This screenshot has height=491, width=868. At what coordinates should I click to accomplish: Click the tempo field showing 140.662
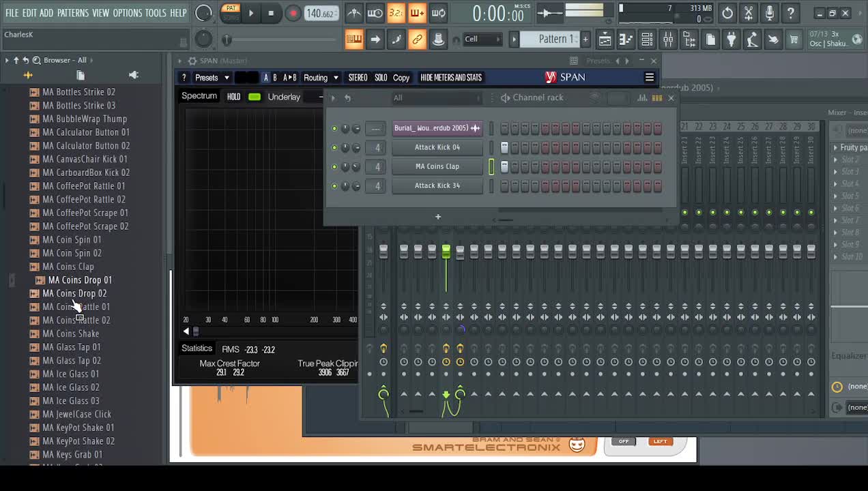(x=320, y=14)
